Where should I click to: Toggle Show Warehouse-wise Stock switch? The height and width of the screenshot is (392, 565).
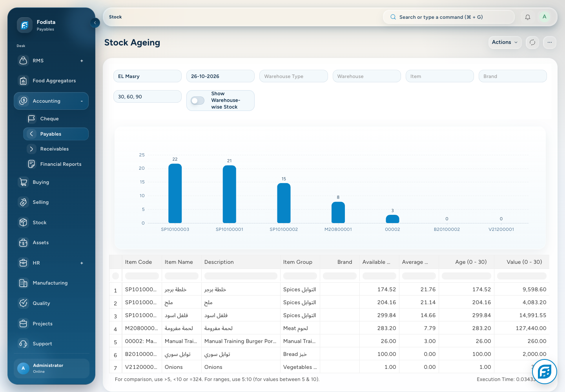pos(198,101)
